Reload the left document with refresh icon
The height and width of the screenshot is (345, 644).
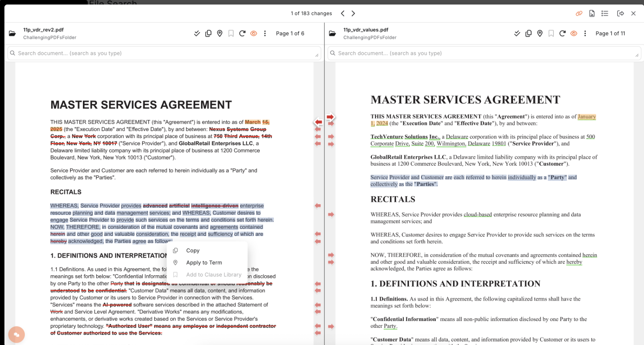coord(242,34)
